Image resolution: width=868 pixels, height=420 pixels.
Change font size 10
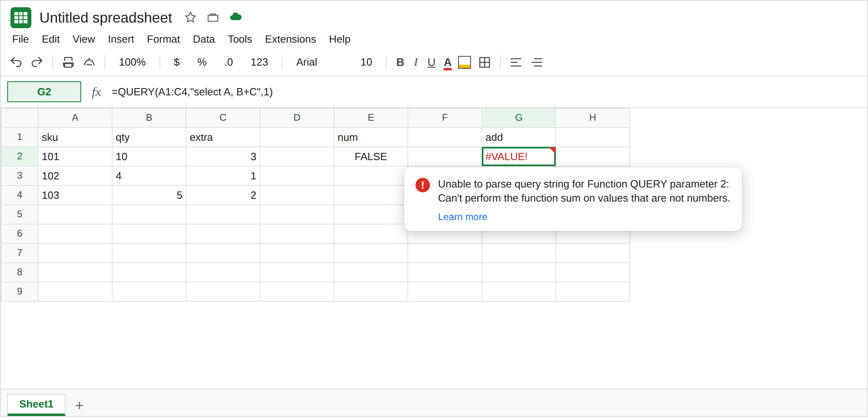coord(366,62)
